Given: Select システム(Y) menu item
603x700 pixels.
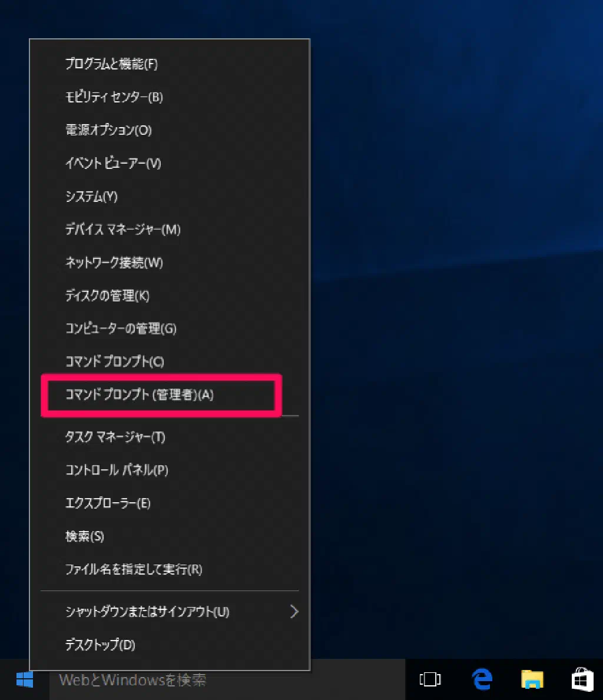Looking at the screenshot, I should pos(91,197).
